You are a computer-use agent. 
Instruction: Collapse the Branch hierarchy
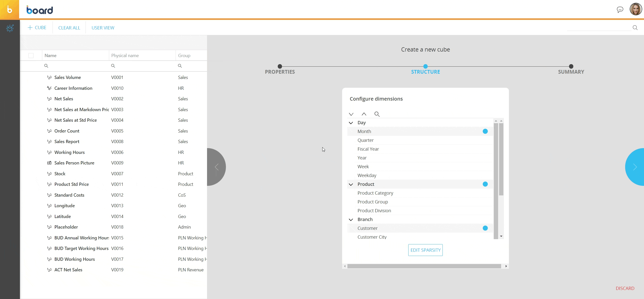tap(351, 220)
